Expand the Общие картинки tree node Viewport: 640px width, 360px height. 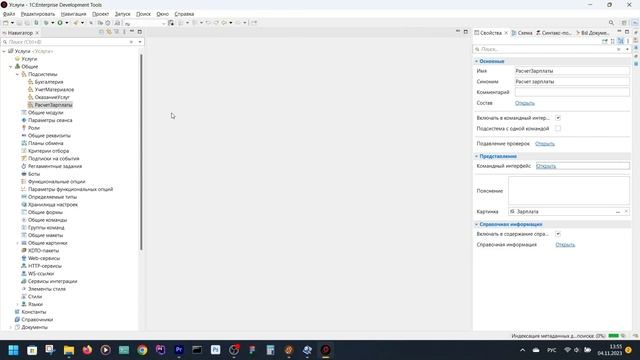[17, 243]
